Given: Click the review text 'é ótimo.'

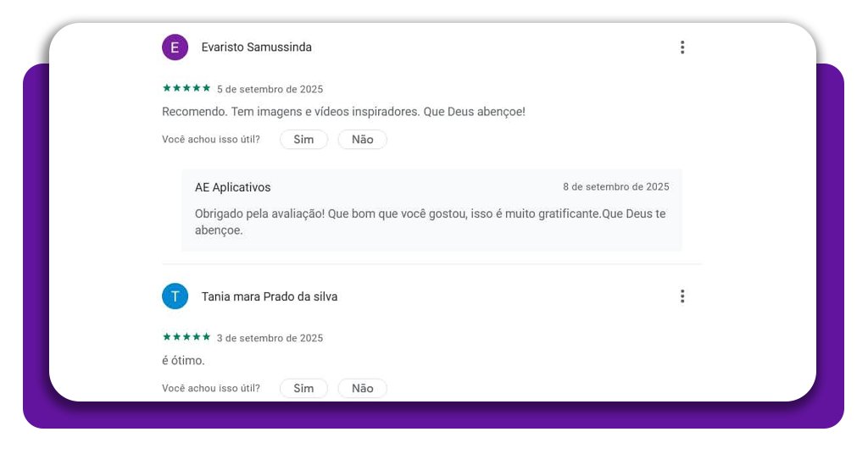Looking at the screenshot, I should click(x=183, y=361).
